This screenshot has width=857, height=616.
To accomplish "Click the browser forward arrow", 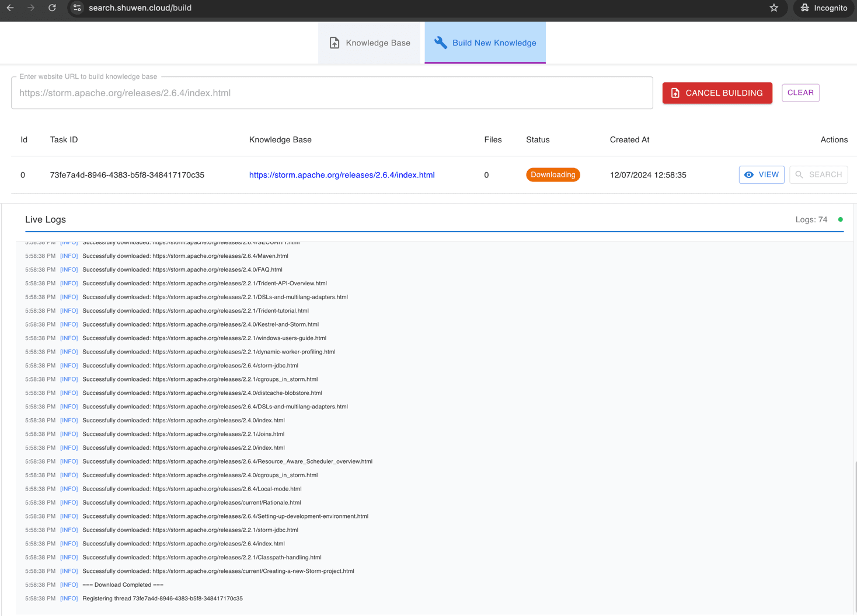I will [31, 8].
